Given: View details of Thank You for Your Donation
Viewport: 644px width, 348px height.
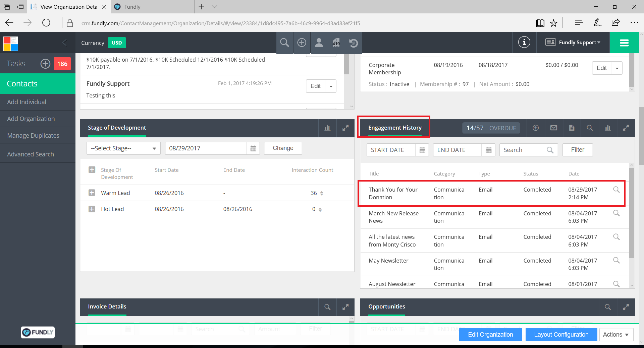Looking at the screenshot, I should (x=616, y=190).
